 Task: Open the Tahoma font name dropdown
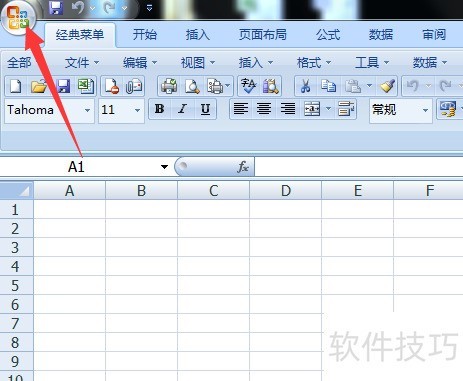click(87, 110)
